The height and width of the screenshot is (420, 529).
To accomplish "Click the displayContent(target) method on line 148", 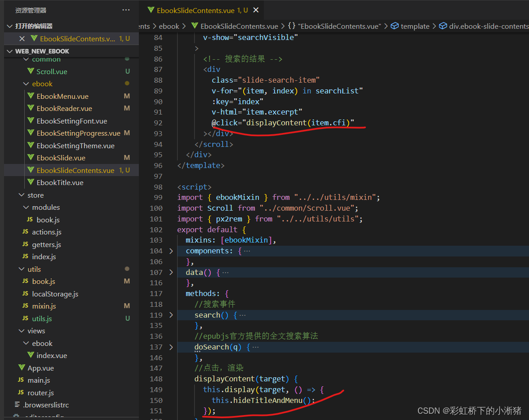I will [241, 379].
